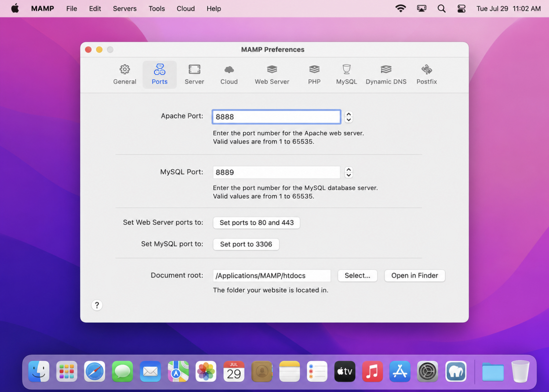The width and height of the screenshot is (549, 392).
Task: Open System Preferences from the Dock
Action: point(428,371)
